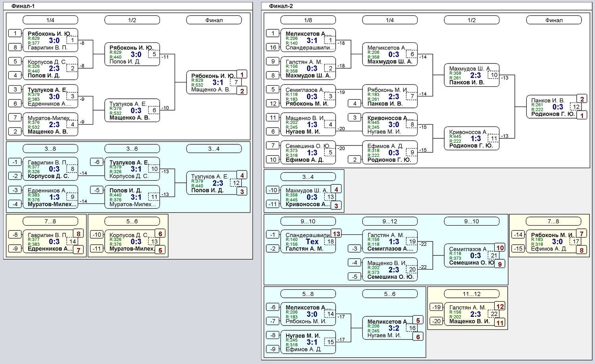Open the 3...8 round header

coord(50,149)
